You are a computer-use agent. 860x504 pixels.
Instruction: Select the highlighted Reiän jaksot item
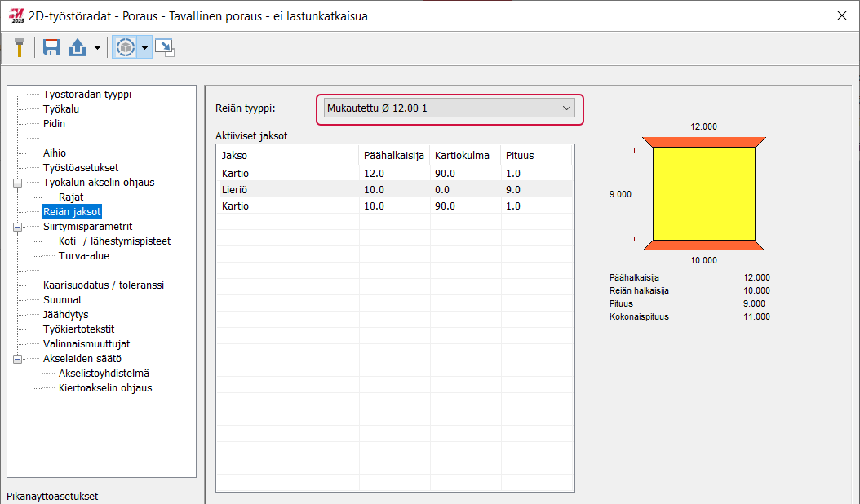tap(72, 212)
